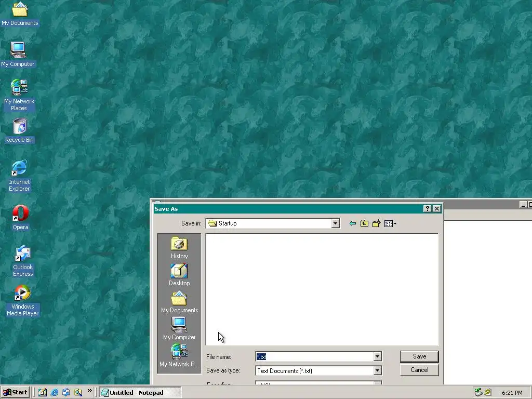The image size is (532, 399).
Task: Open My Documents in the places bar
Action: [x=179, y=302]
